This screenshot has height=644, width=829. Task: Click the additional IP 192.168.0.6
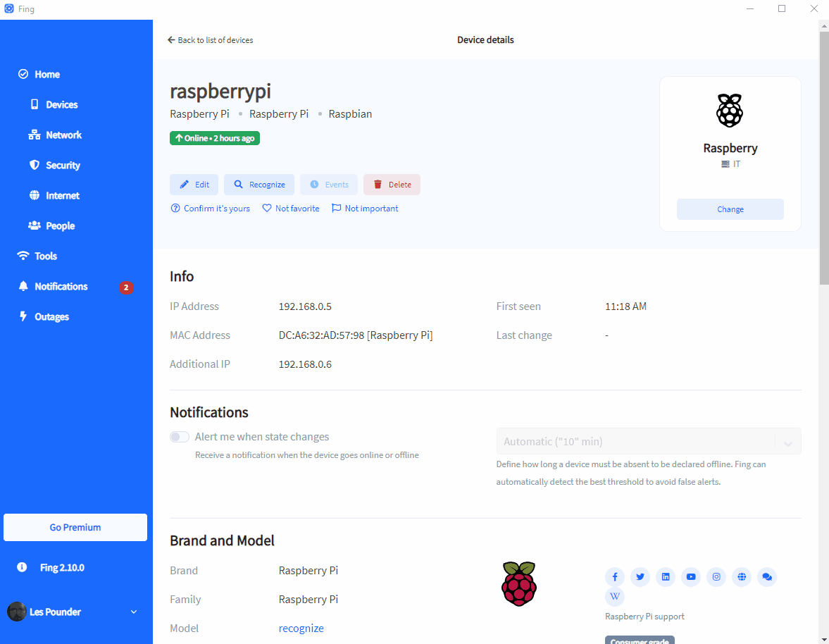tap(305, 364)
